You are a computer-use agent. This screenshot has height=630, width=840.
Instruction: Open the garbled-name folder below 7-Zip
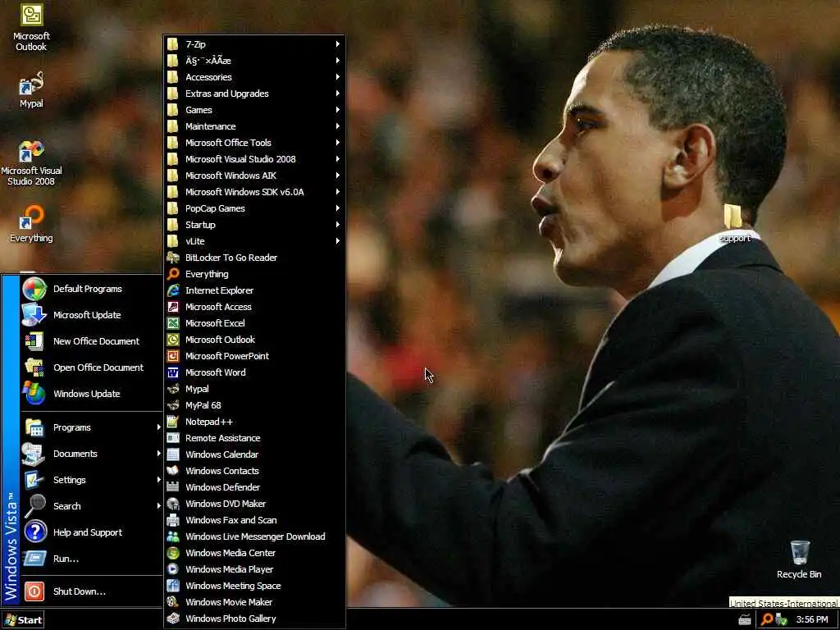pyautogui.click(x=254, y=61)
